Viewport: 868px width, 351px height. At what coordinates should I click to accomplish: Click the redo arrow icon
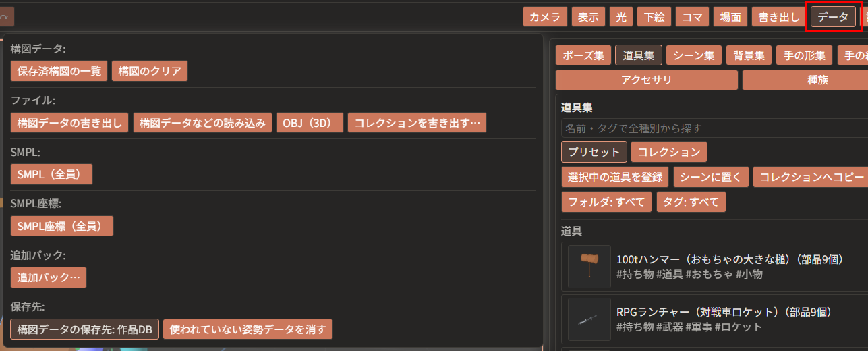5,16
